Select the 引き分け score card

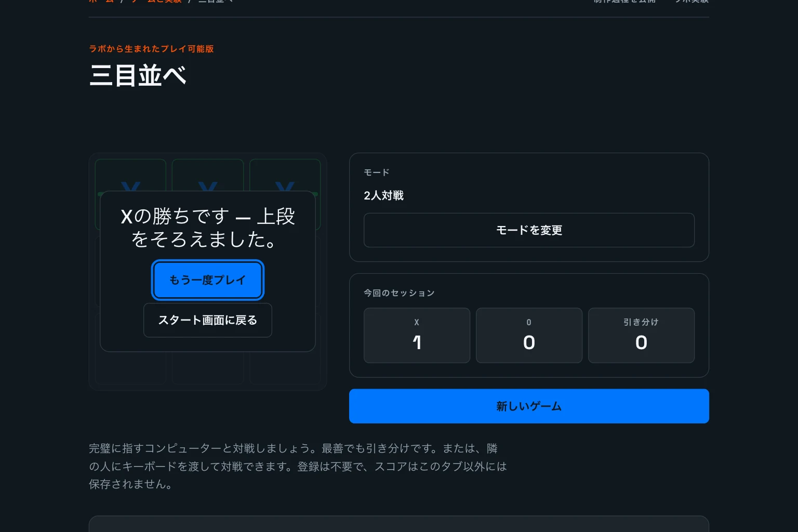641,336
